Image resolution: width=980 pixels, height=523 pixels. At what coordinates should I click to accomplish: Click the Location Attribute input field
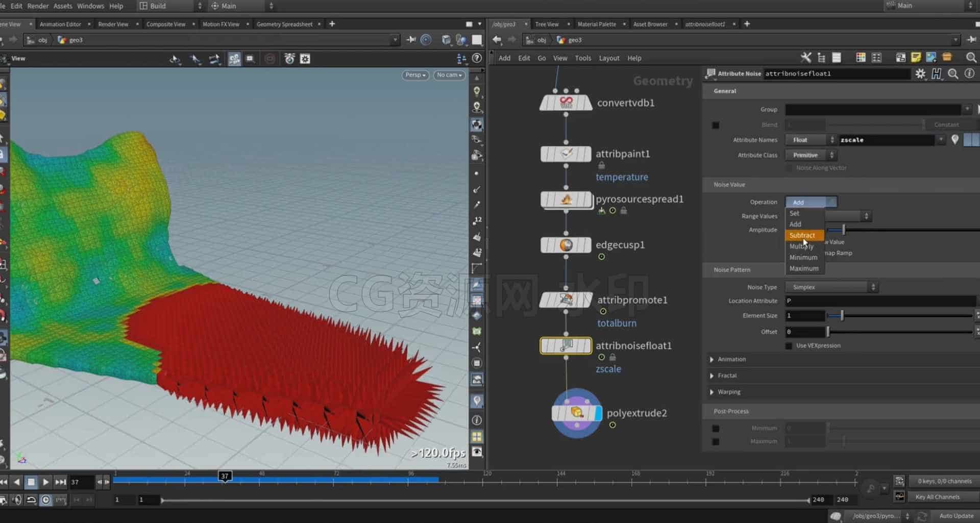880,301
